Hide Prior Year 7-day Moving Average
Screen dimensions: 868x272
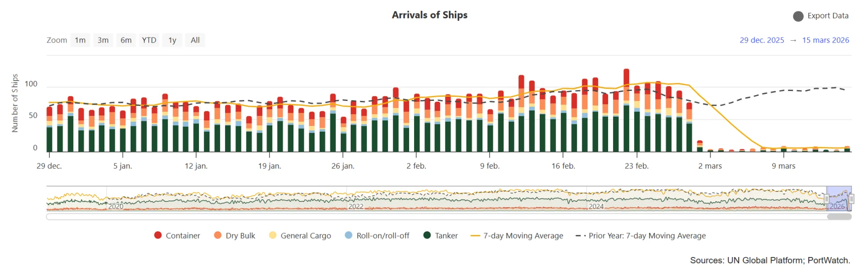[580, 236]
